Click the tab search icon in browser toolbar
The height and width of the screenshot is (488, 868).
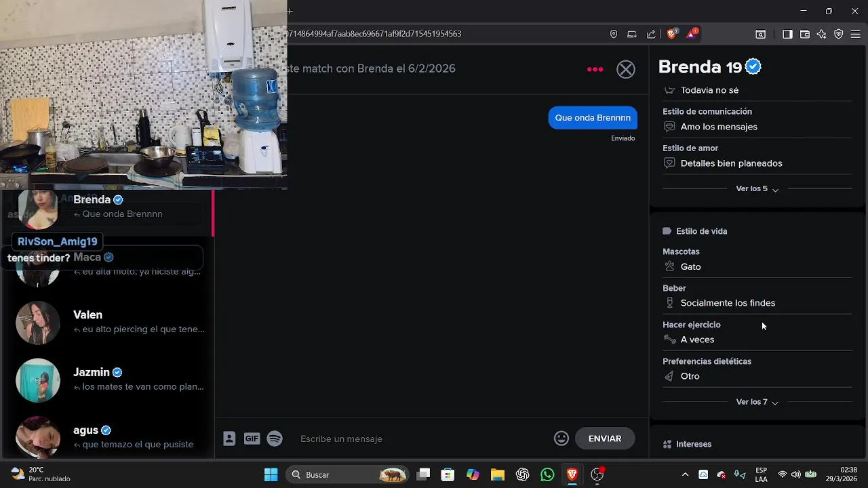761,34
